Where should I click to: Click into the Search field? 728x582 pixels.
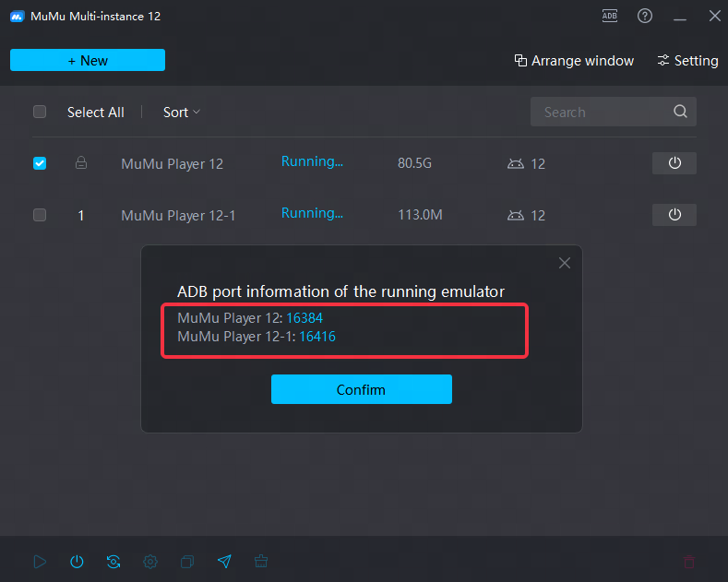(613, 112)
